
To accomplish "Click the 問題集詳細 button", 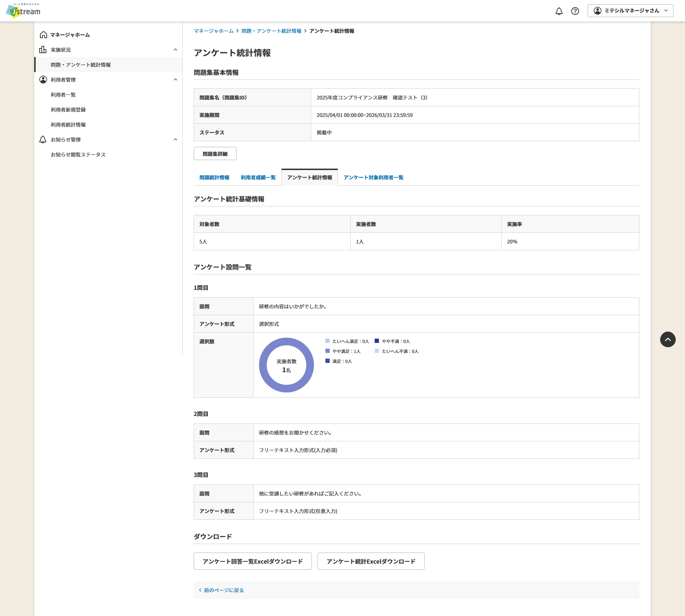I will point(215,154).
